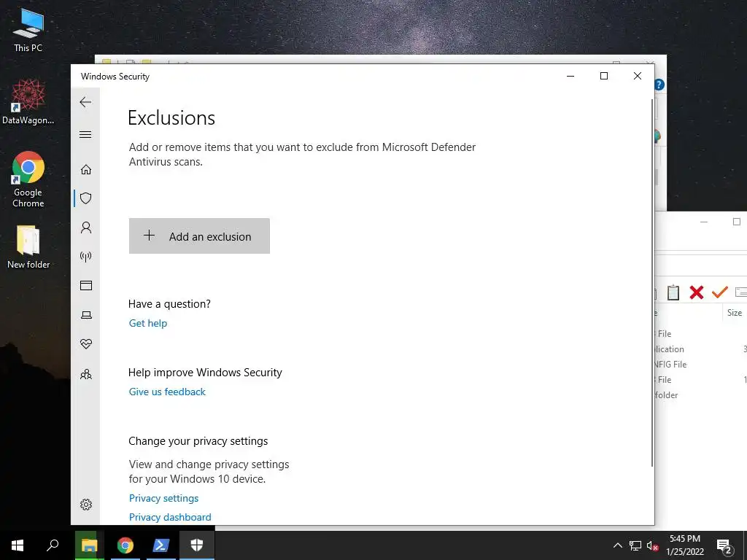Click the Size column header in background window
Image resolution: width=747 pixels, height=560 pixels.
click(x=734, y=313)
